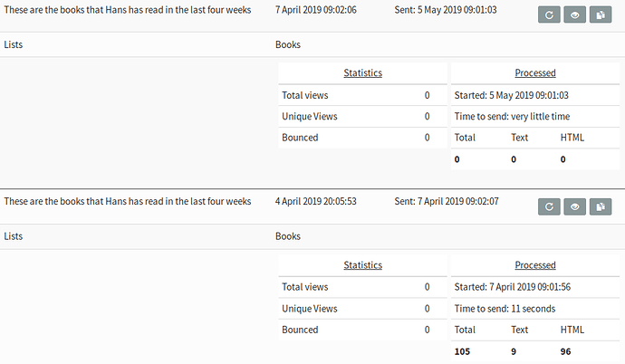
Task: Open the Processed link of the 5 May campaign
Action: [x=535, y=72]
